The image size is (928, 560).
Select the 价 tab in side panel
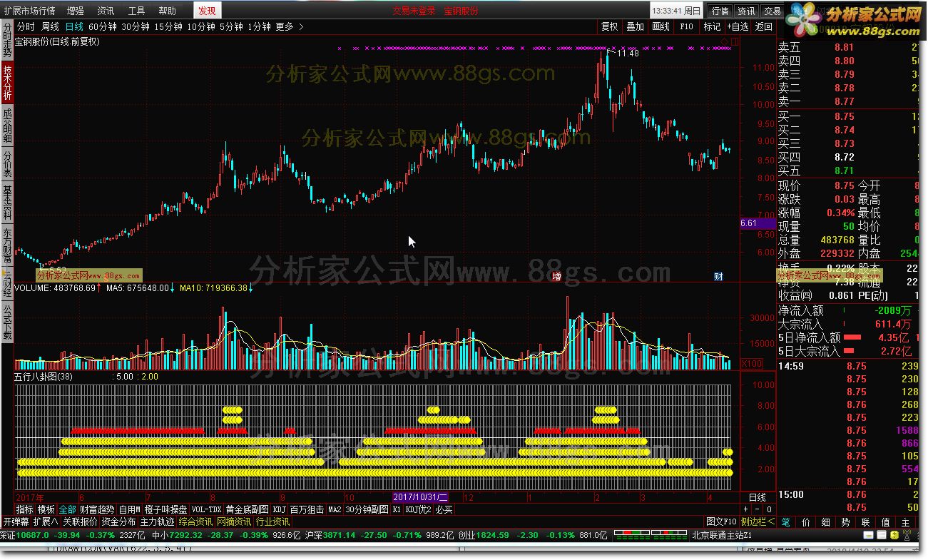(805, 522)
